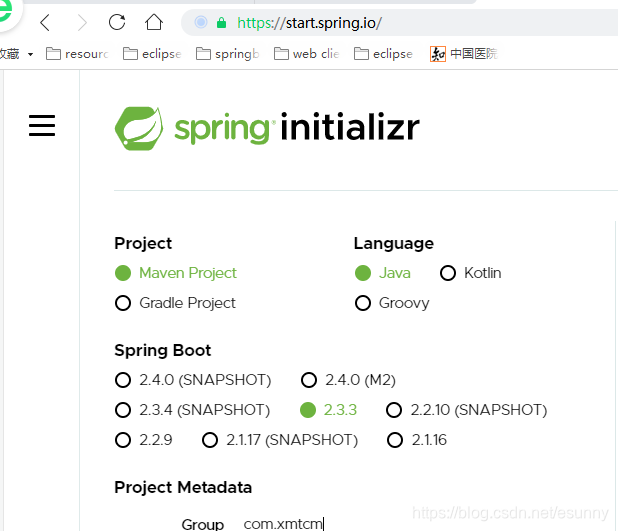Select Spring Boot 2.4.0 (SNAPSHOT)

[x=123, y=380]
